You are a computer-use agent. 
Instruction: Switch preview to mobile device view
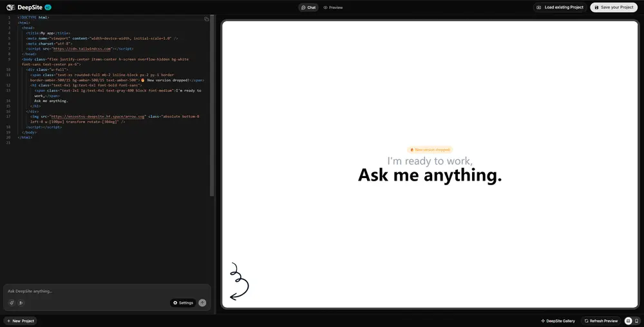(x=637, y=321)
